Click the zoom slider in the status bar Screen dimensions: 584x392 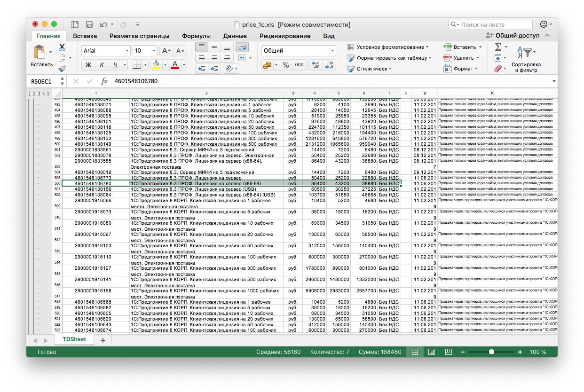(x=491, y=352)
